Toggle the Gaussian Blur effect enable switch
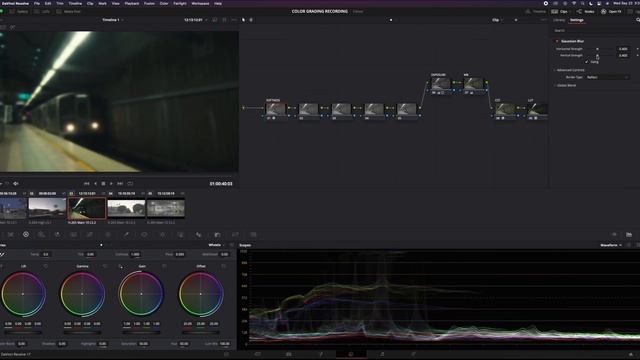640x360 pixels. (x=557, y=41)
